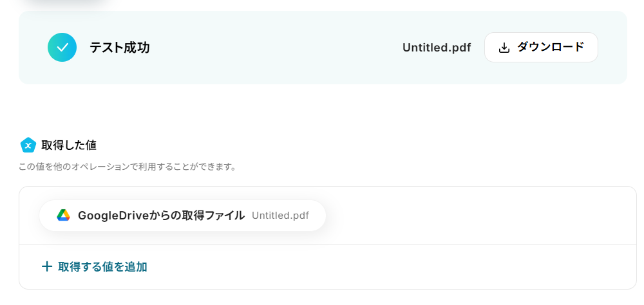The height and width of the screenshot is (305, 644).
Task: Click the empty middle of the teal banner
Action: 277,48
